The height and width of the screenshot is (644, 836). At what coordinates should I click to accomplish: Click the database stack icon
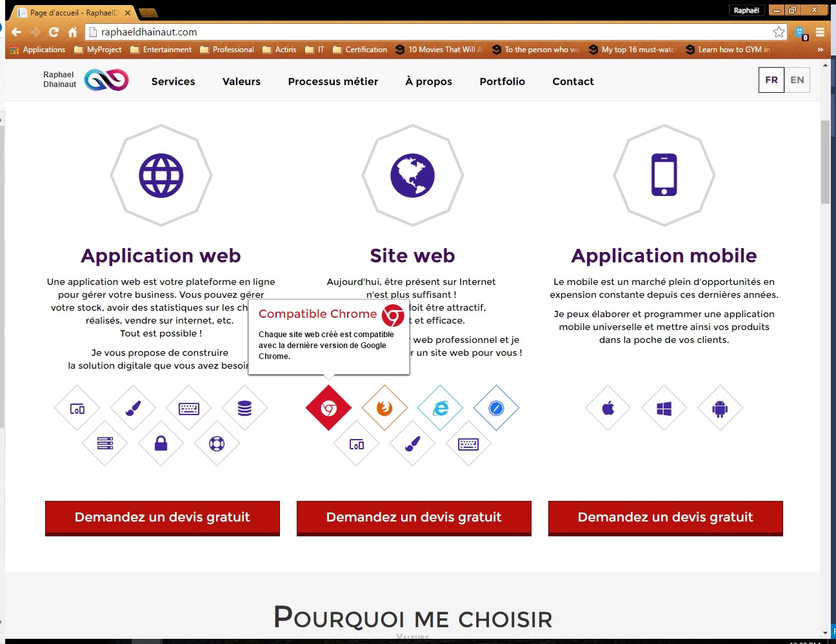[244, 408]
